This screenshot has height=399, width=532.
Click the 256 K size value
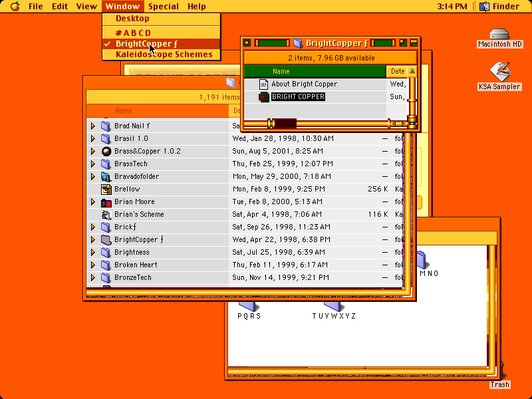click(x=378, y=189)
